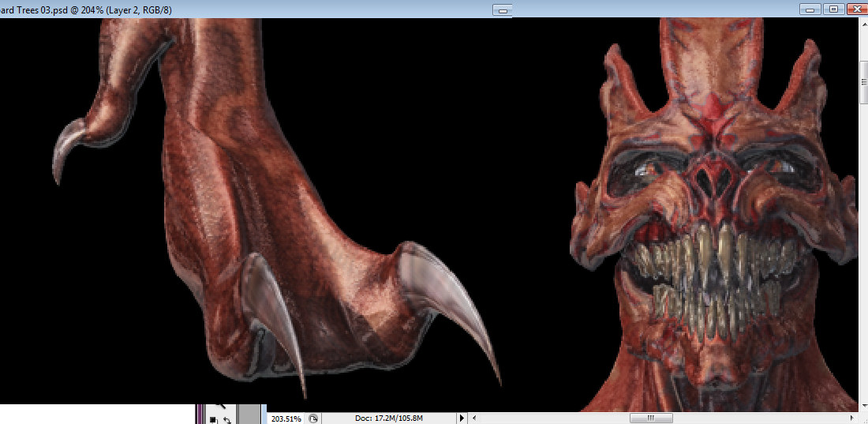
Task: Reset to default foreground/background colors
Action: click(x=213, y=420)
